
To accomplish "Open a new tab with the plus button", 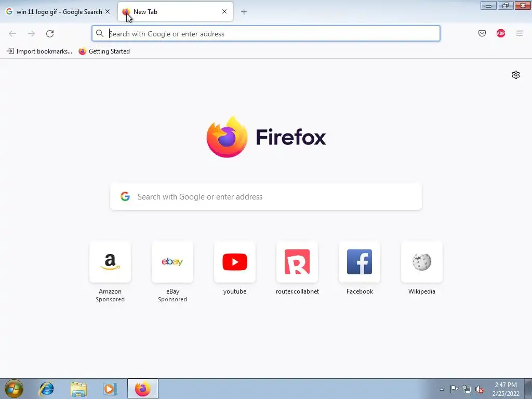I will click(244, 12).
